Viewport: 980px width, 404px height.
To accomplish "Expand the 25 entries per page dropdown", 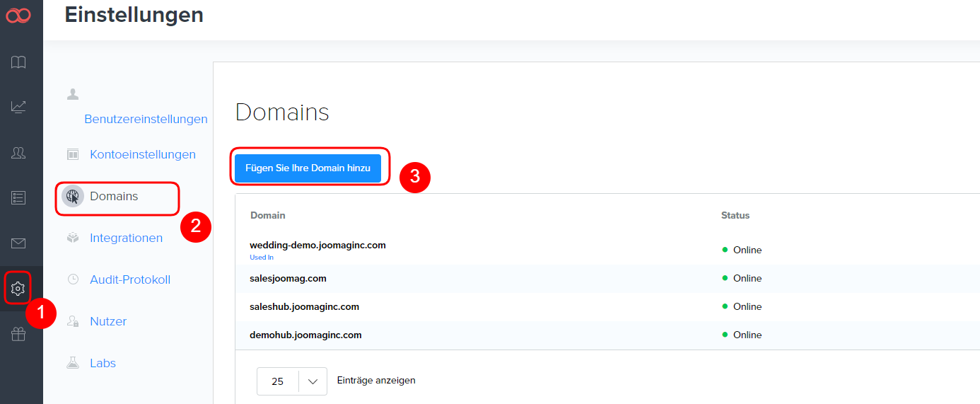I will point(291,381).
